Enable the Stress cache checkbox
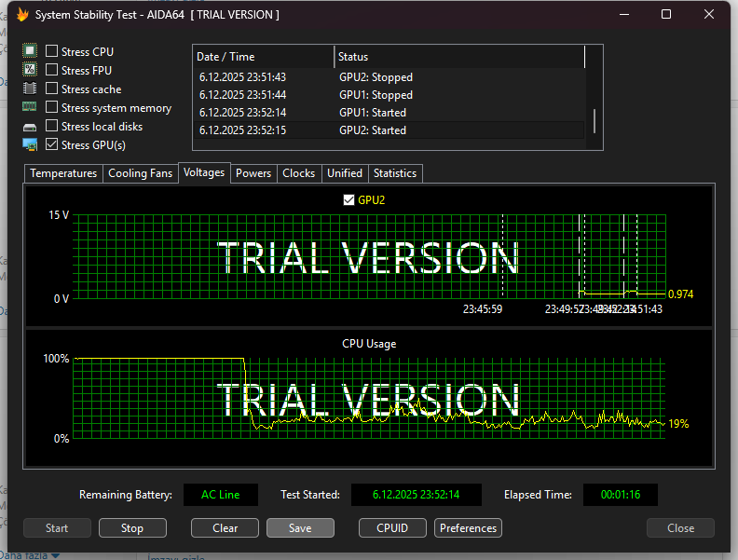The image size is (738, 560). point(52,89)
